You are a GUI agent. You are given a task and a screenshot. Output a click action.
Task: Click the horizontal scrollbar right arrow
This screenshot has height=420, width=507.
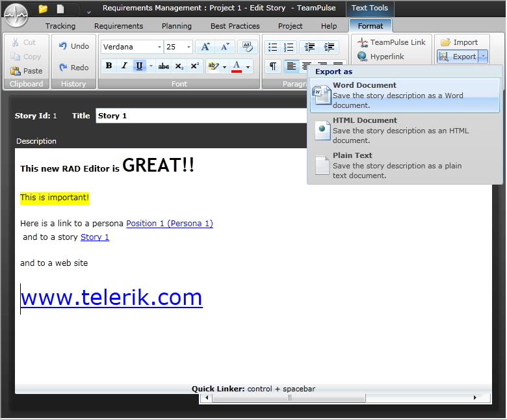(474, 397)
